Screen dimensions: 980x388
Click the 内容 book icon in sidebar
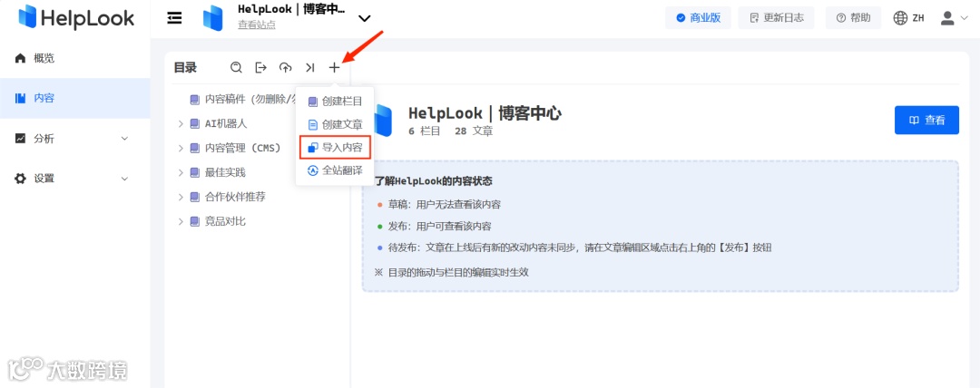pyautogui.click(x=21, y=98)
